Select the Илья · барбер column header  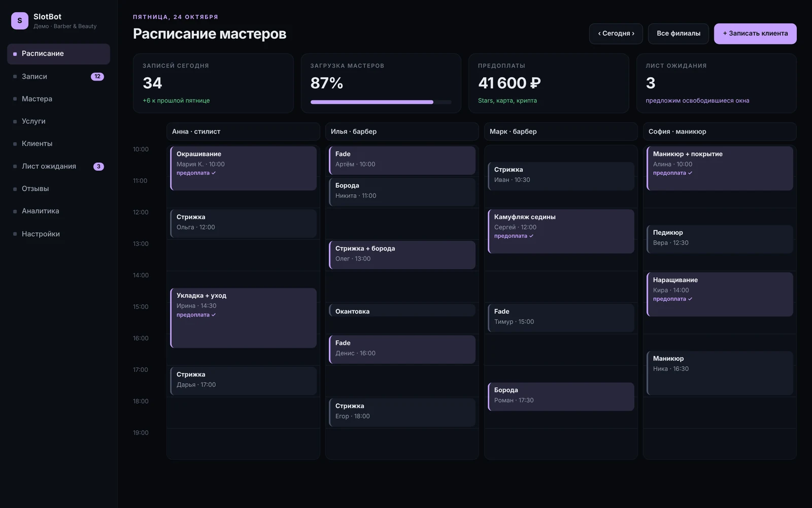tap(402, 132)
